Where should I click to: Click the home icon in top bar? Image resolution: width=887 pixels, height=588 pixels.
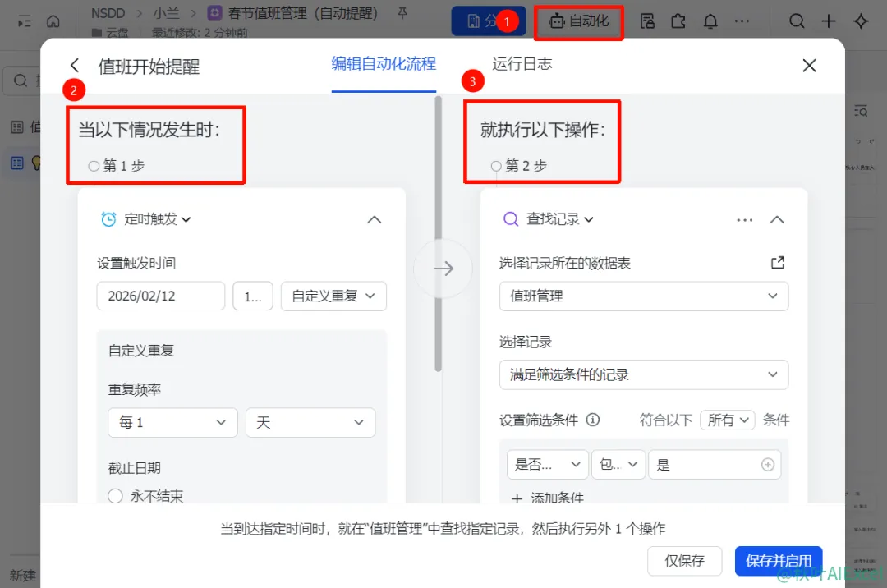pos(53,21)
